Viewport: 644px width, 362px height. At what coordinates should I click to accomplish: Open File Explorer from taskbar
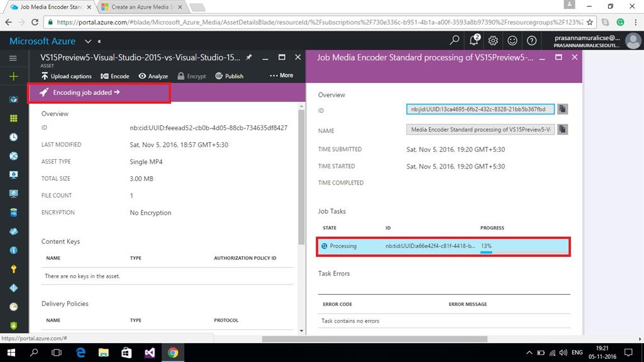click(104, 353)
